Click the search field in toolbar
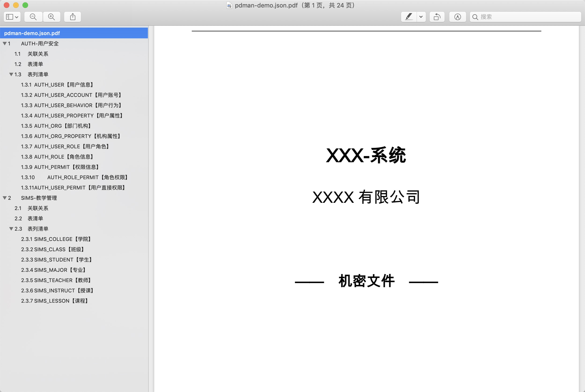The height and width of the screenshot is (392, 585). coord(525,17)
